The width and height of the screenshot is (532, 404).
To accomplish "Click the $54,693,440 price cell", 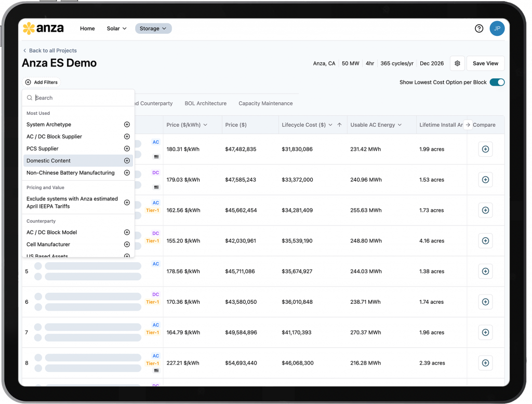I will [x=241, y=363].
